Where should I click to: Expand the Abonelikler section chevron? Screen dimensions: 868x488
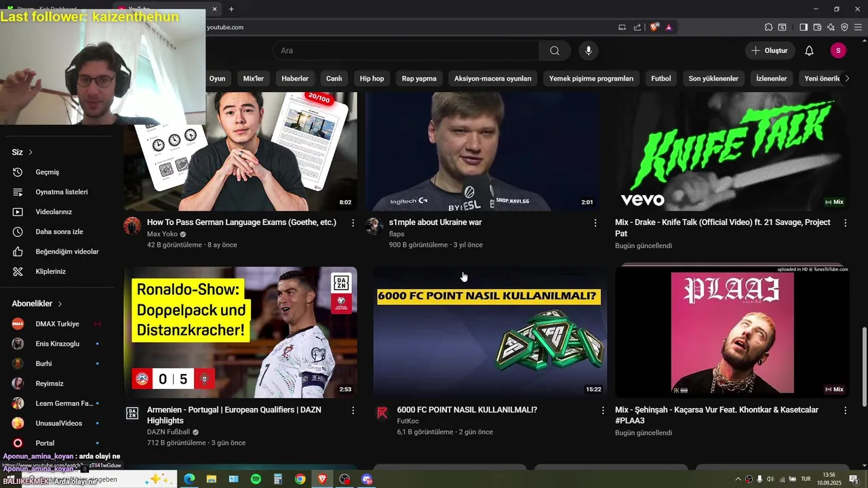click(x=60, y=304)
